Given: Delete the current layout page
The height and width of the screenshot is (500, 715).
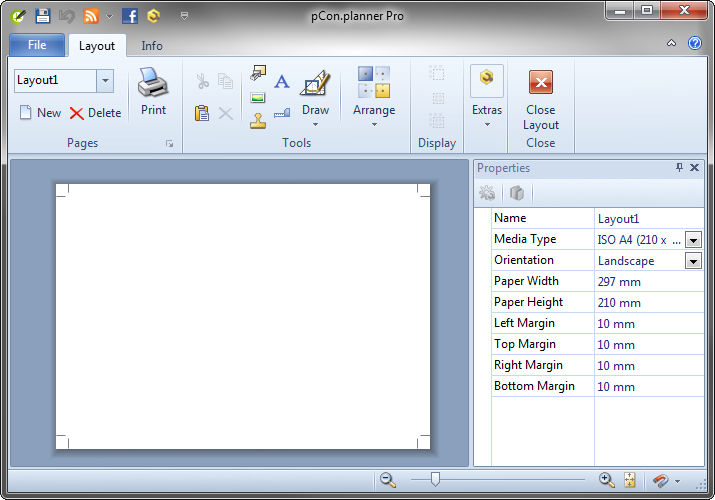Looking at the screenshot, I should click(x=95, y=113).
